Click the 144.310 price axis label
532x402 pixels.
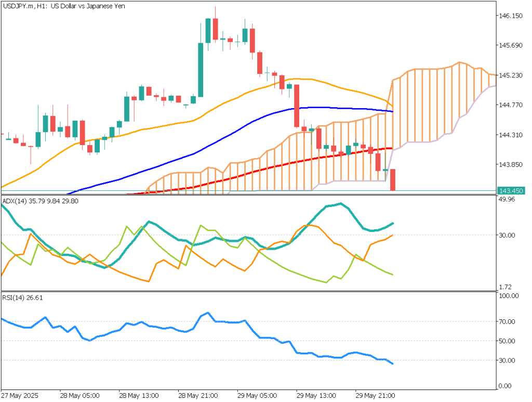[510, 135]
